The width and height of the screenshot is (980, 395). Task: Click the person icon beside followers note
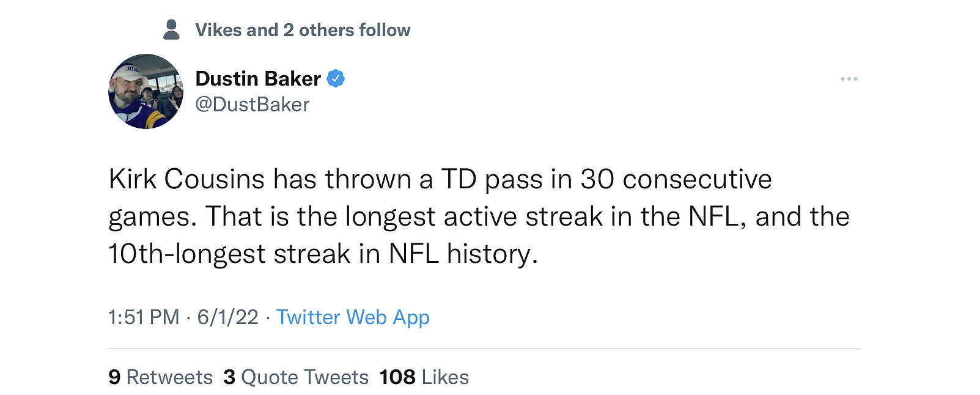(x=172, y=29)
